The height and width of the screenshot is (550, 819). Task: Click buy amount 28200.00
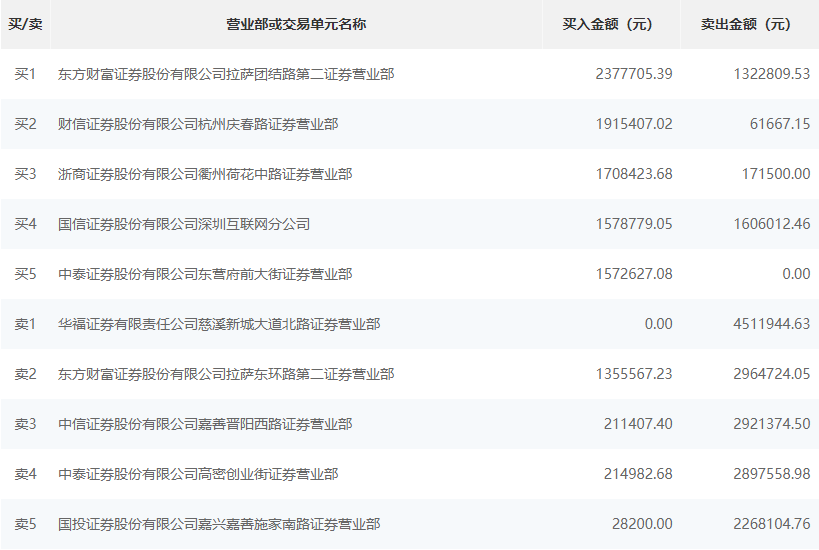[642, 524]
